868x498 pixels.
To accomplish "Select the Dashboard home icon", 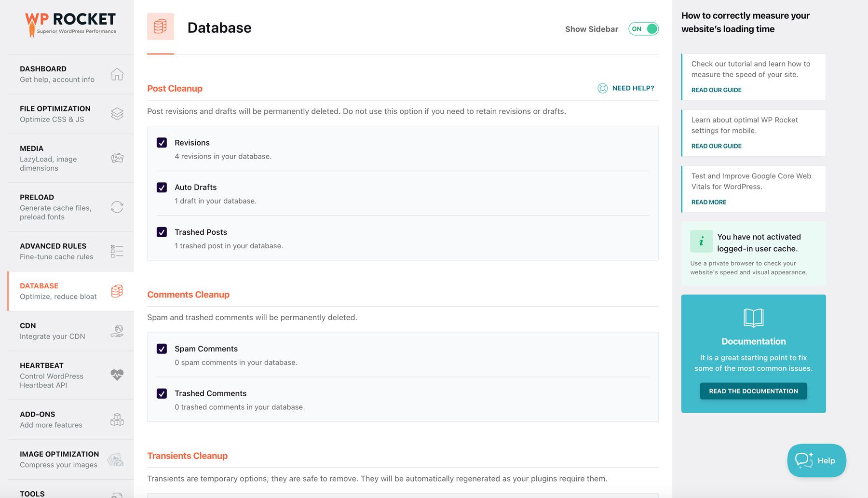I will (117, 74).
